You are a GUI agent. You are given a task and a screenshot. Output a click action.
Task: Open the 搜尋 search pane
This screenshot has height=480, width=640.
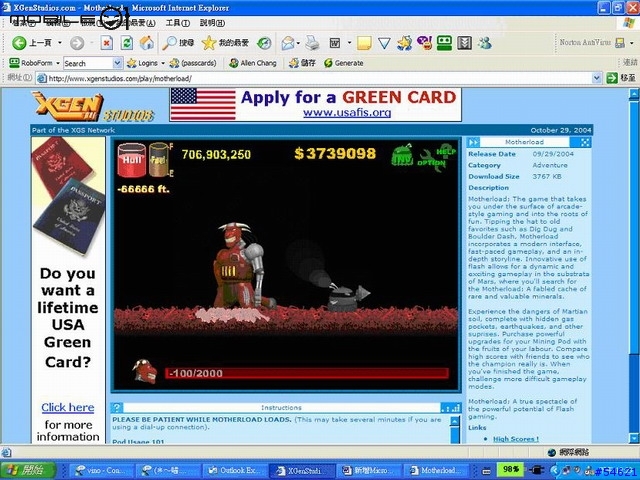tap(178, 43)
